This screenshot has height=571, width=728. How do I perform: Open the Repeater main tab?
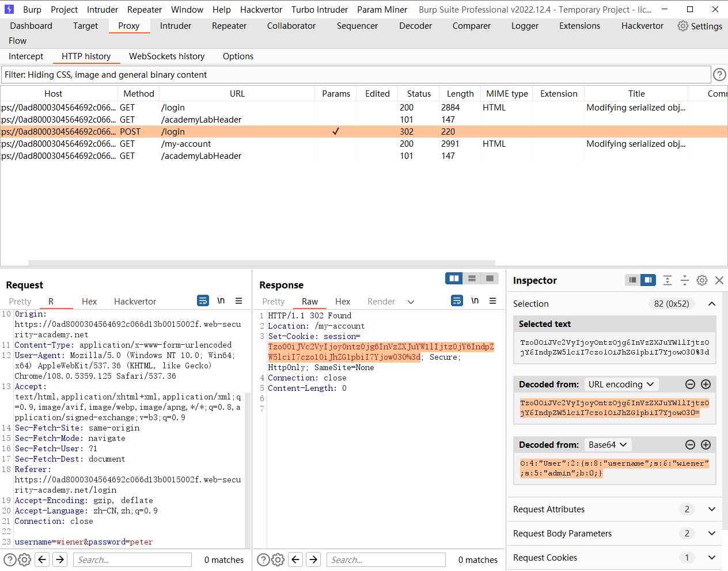click(x=229, y=26)
